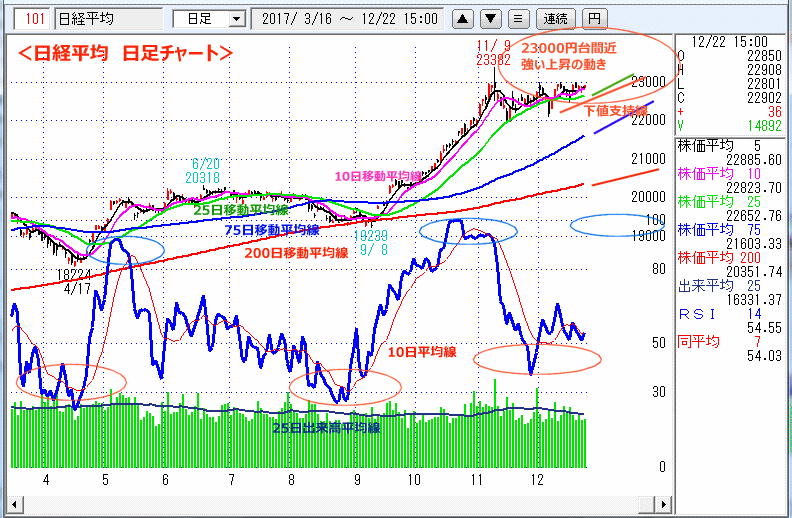The height and width of the screenshot is (518, 792).
Task: Click the 6/20 20318 peak label
Action: point(202,171)
